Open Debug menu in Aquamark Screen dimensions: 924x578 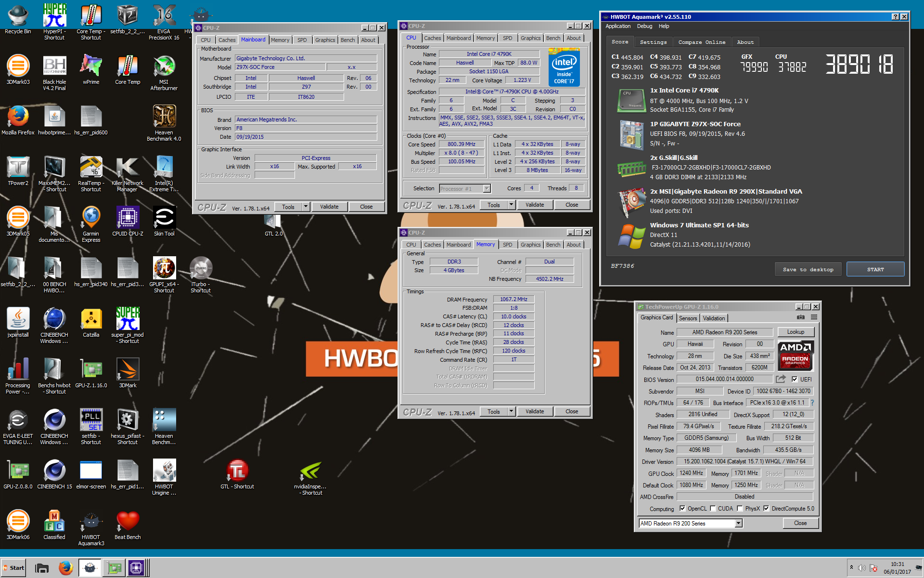tap(644, 26)
